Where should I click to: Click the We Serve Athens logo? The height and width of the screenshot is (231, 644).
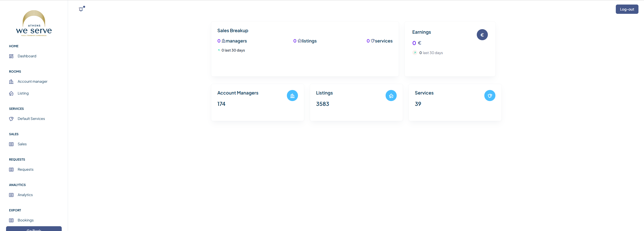click(34, 24)
